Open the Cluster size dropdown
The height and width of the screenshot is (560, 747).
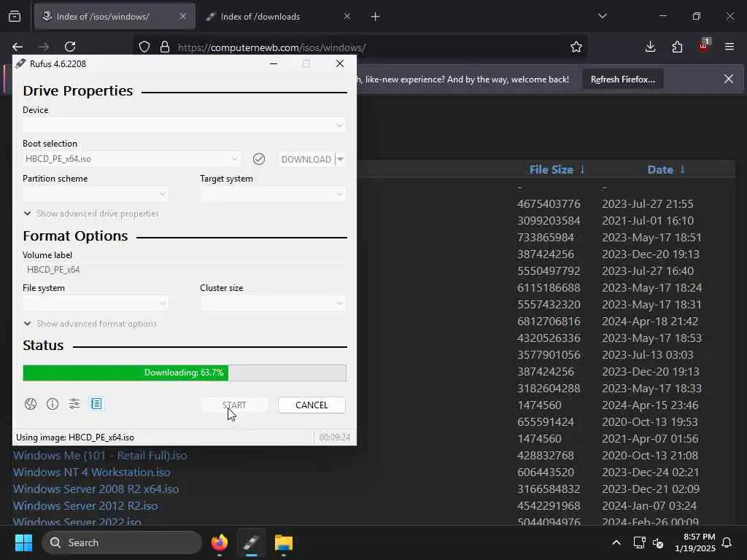273,303
